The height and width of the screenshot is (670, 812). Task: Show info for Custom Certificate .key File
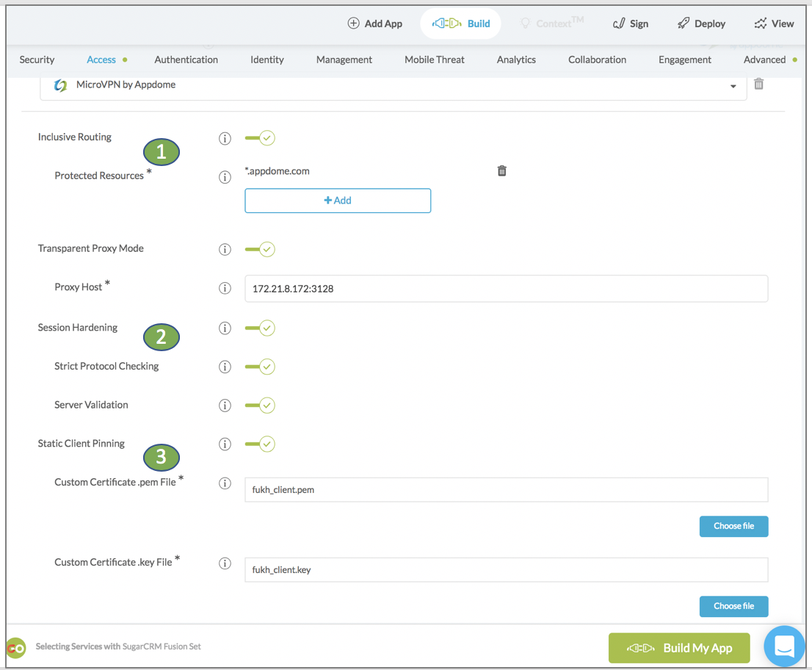[225, 563]
